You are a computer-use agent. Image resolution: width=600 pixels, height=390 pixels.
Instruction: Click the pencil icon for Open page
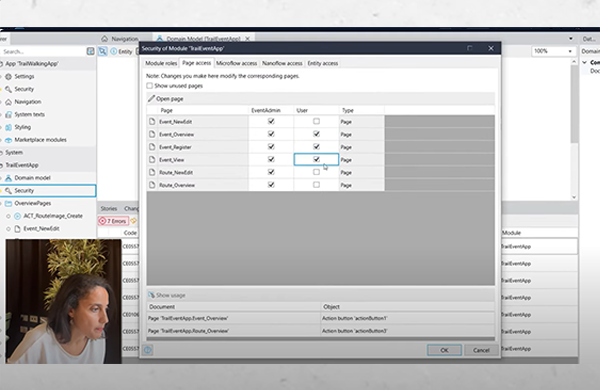click(x=152, y=99)
